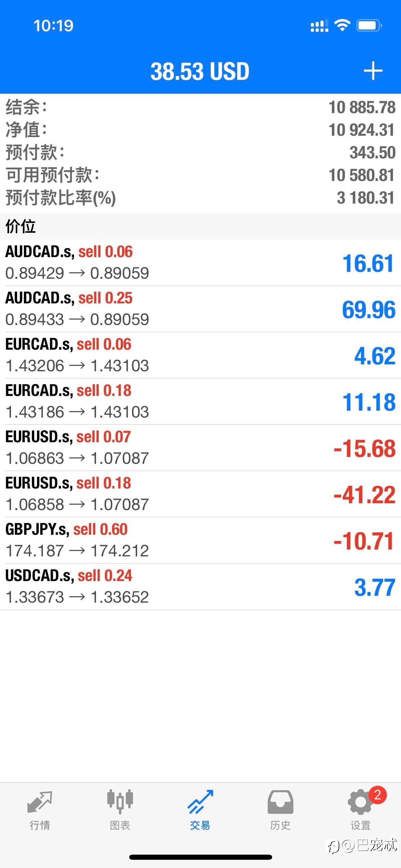Tap the 预付款比率 margin level row
The height and width of the screenshot is (868, 401).
click(x=200, y=198)
